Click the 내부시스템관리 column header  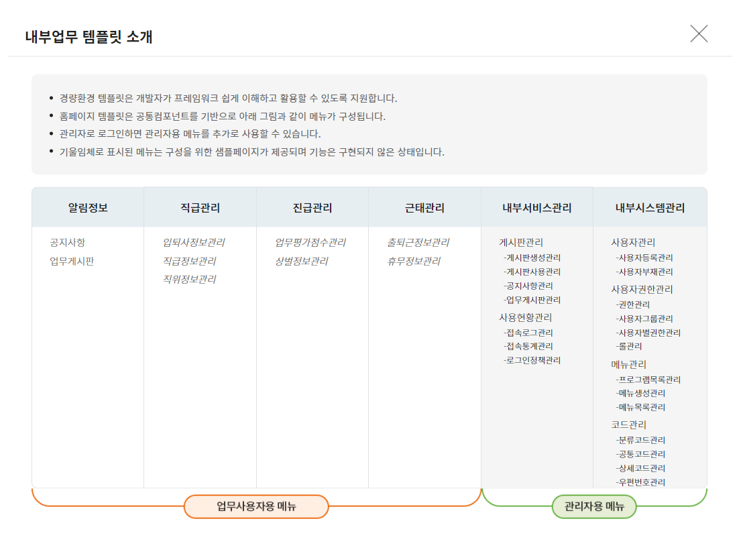coord(650,208)
